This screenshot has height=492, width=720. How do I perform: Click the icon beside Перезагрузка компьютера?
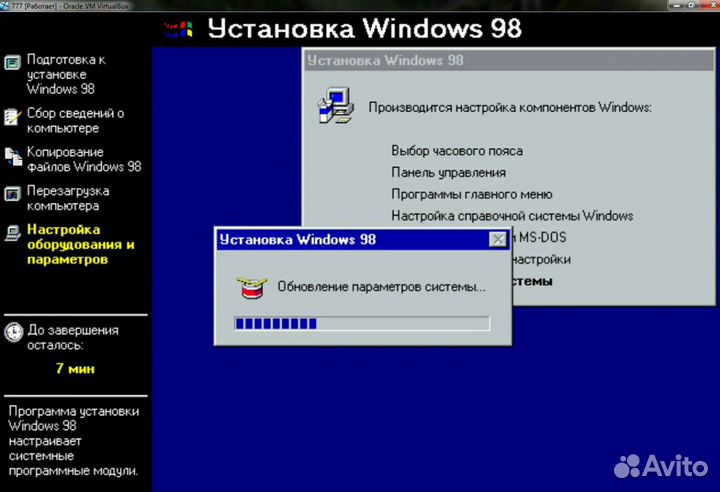pos(12,194)
